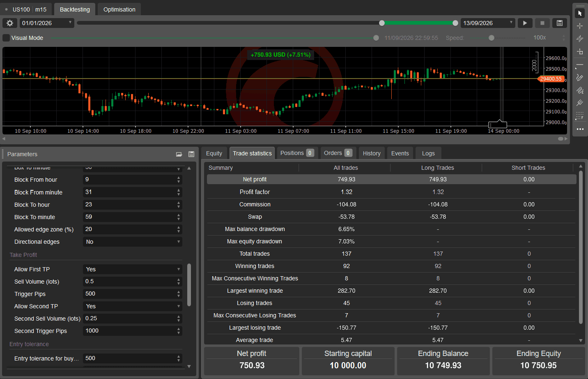The image size is (588, 379).
Task: Edit the Block From hour field
Action: (133, 180)
